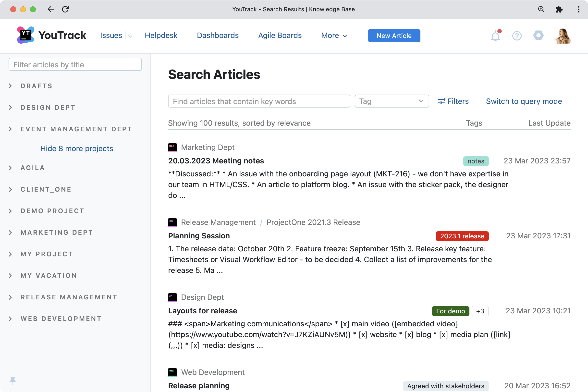Click Hide 8 more projects link
Screen dimensions: 588x392
(x=77, y=148)
